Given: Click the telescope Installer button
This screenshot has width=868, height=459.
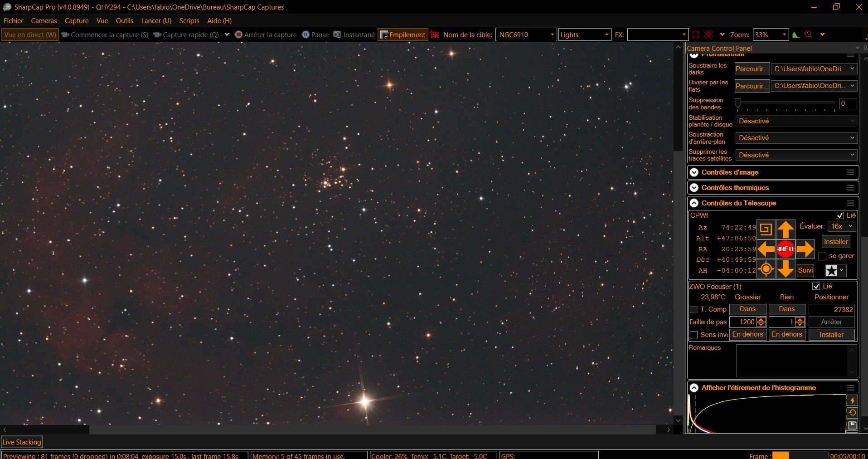Looking at the screenshot, I should click(x=836, y=242).
